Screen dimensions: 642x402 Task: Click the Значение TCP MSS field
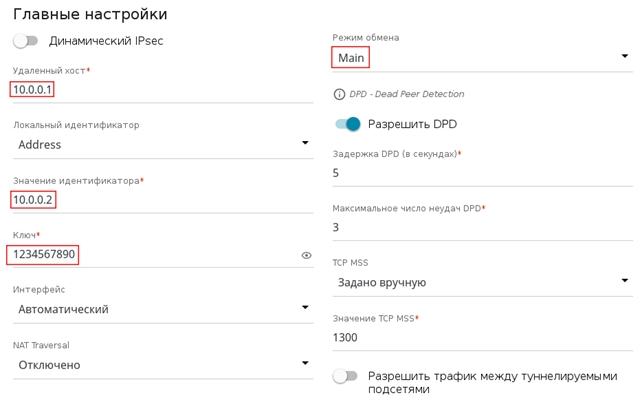pyautogui.click(x=480, y=338)
